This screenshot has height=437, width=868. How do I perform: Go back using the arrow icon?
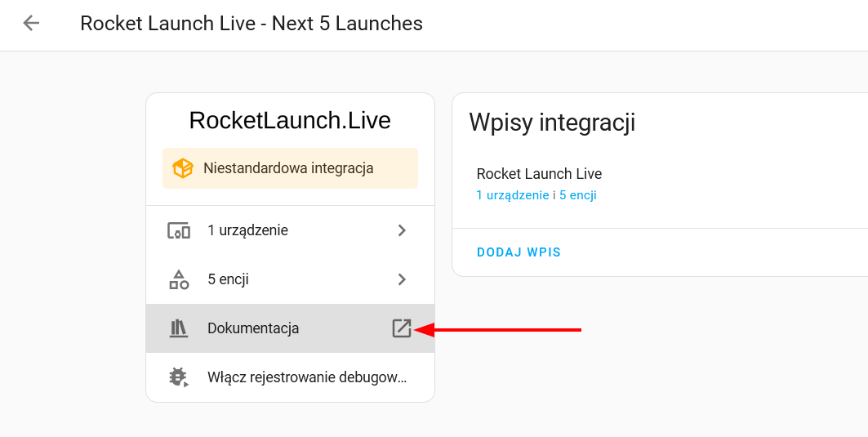coord(31,23)
